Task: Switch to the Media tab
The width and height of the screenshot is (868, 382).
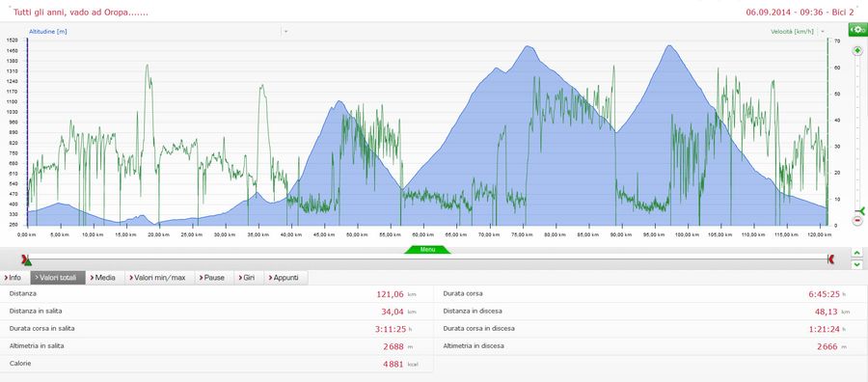Action: pyautogui.click(x=104, y=278)
